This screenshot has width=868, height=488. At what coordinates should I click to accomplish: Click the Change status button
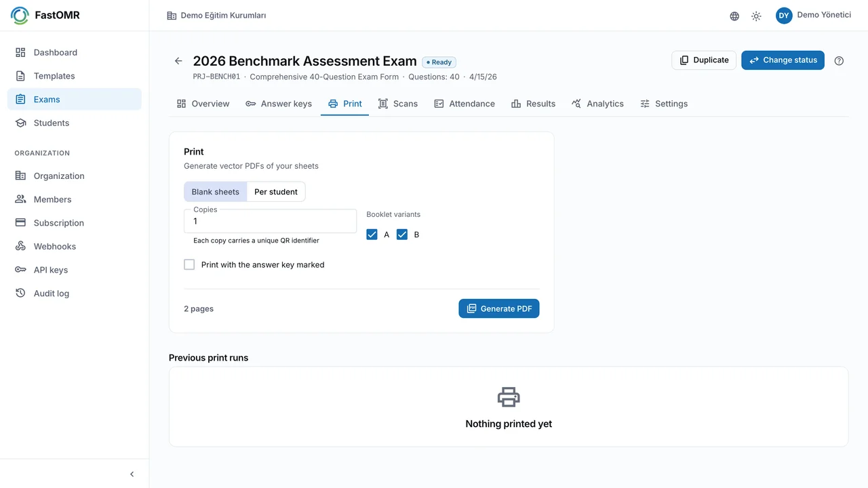point(783,60)
